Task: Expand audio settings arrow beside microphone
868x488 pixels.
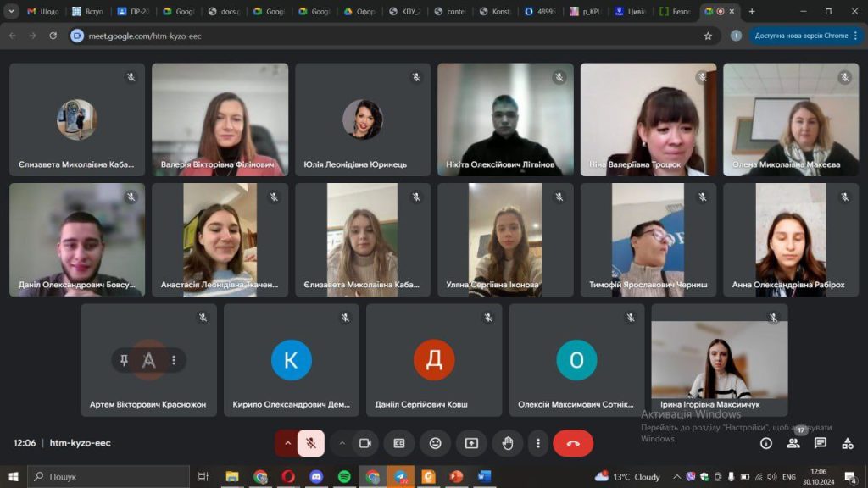Action: click(287, 443)
